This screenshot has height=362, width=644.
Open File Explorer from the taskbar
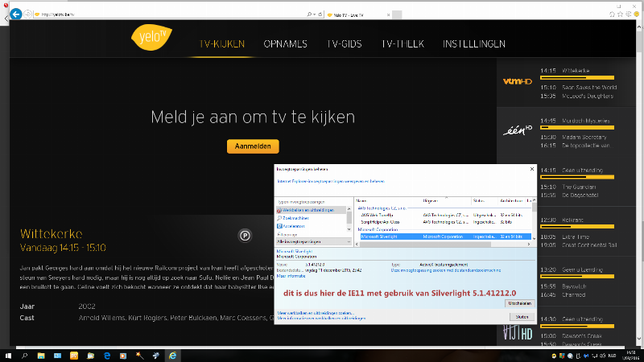[x=58, y=355]
